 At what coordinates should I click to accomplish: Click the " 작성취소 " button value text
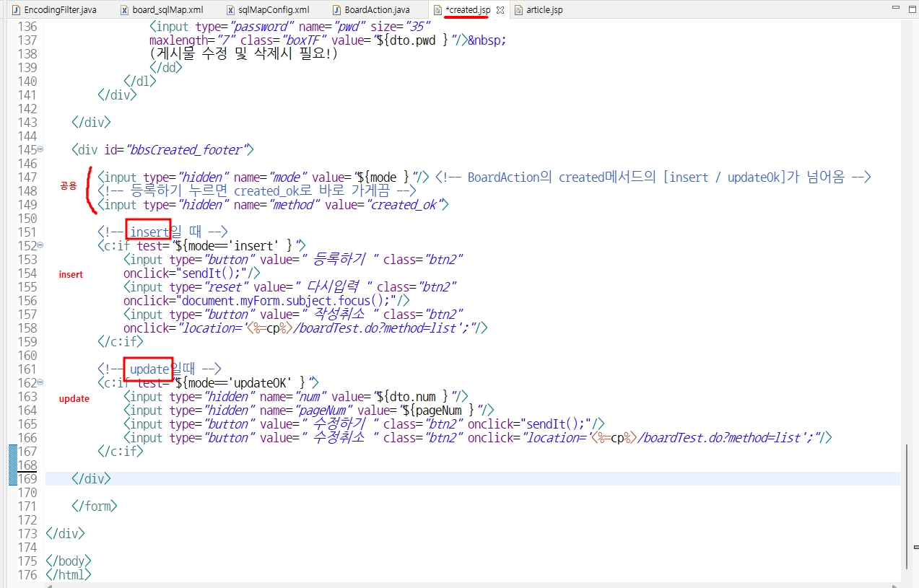338,315
